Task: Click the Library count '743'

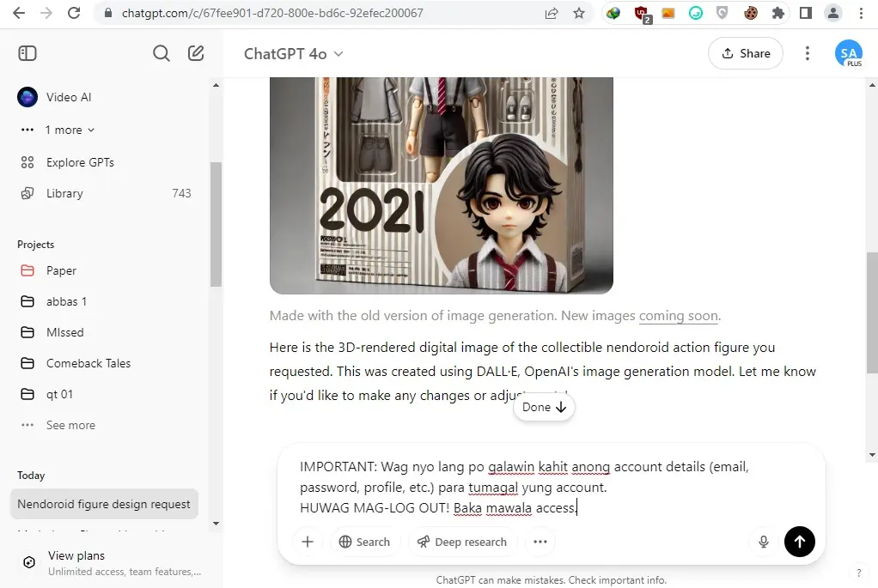Action: 181,193
